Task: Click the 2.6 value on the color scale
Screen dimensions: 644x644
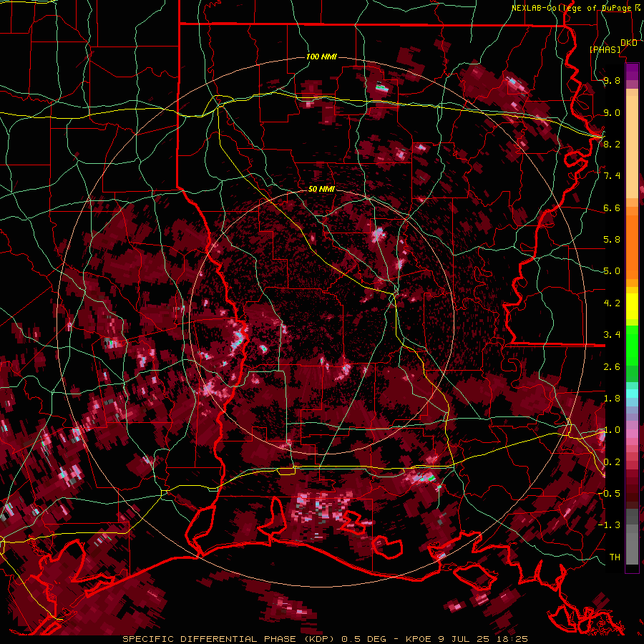Action: coord(612,366)
